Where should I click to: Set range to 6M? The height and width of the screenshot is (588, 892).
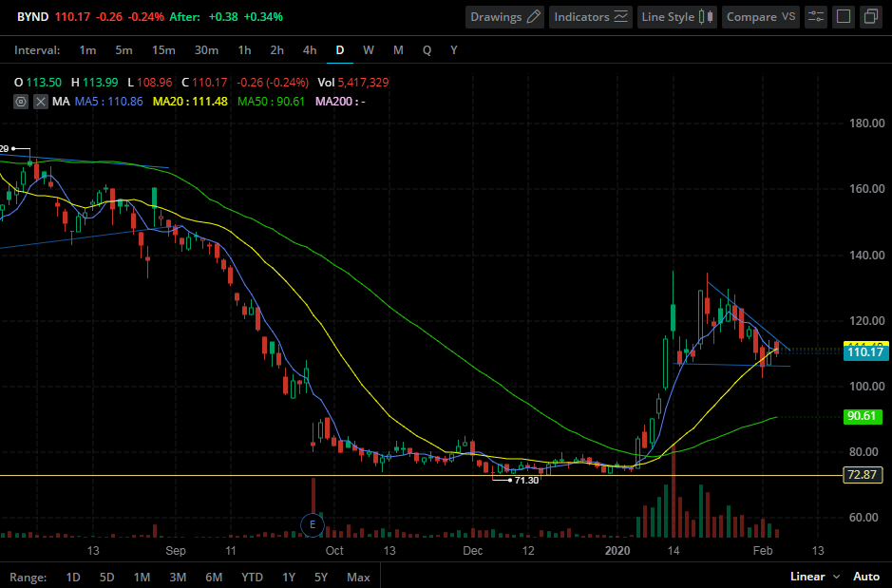pyautogui.click(x=214, y=578)
